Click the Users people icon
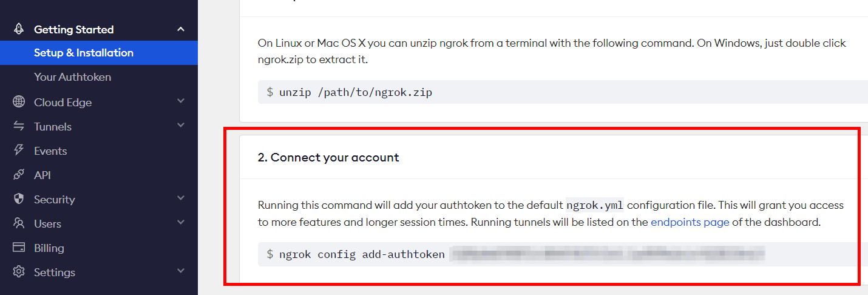 [x=19, y=223]
